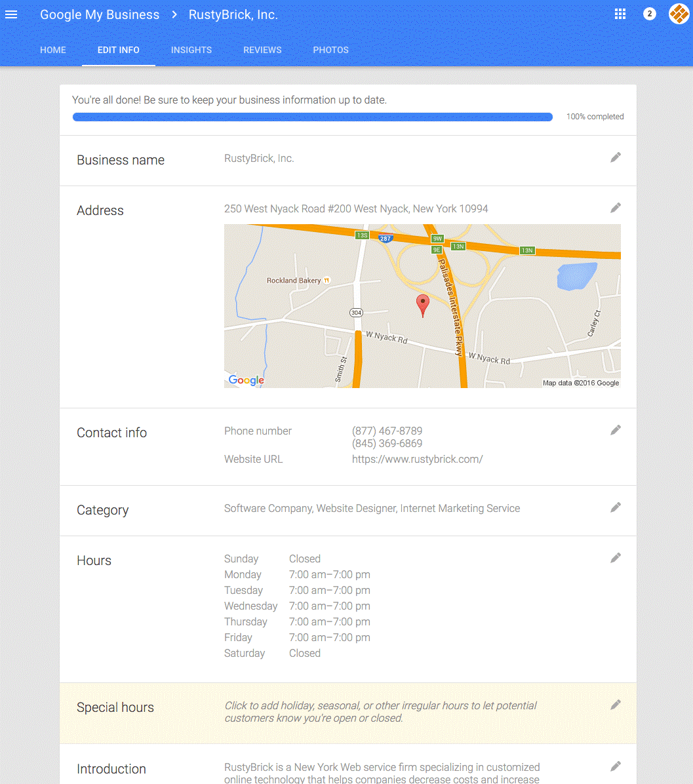693x784 pixels.
Task: Edit Contact info via the pencil icon
Action: pos(615,429)
